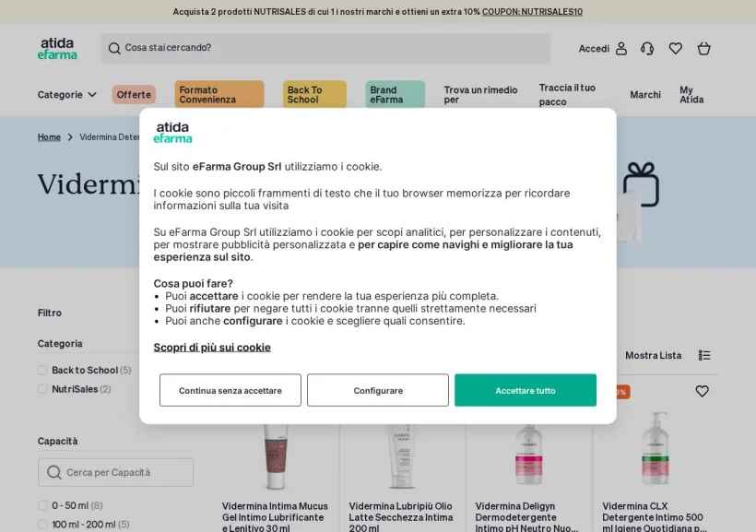Open wishlist heart icon in header
The image size is (756, 532).
click(676, 48)
